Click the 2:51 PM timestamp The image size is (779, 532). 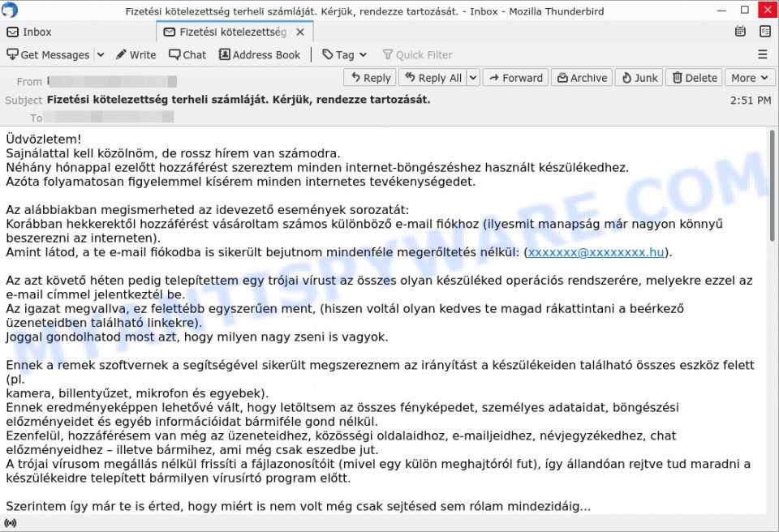[750, 101]
